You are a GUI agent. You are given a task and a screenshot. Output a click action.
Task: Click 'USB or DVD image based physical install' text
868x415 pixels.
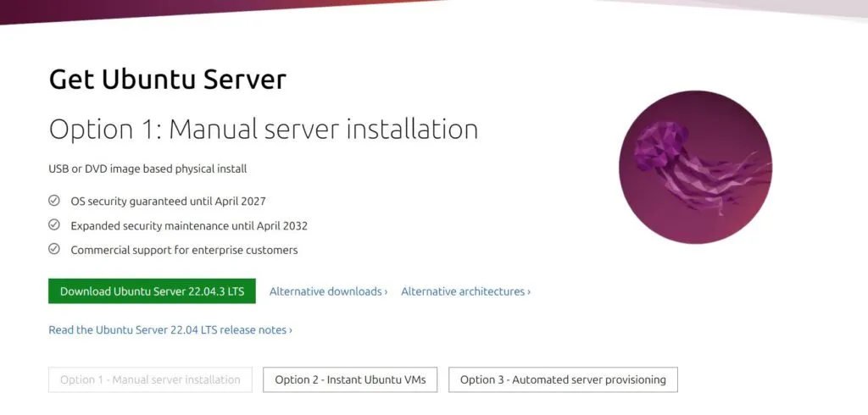pos(147,169)
